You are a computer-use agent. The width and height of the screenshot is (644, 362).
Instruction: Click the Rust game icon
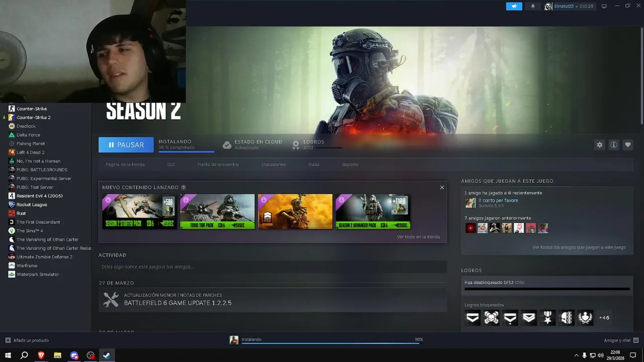coord(12,213)
